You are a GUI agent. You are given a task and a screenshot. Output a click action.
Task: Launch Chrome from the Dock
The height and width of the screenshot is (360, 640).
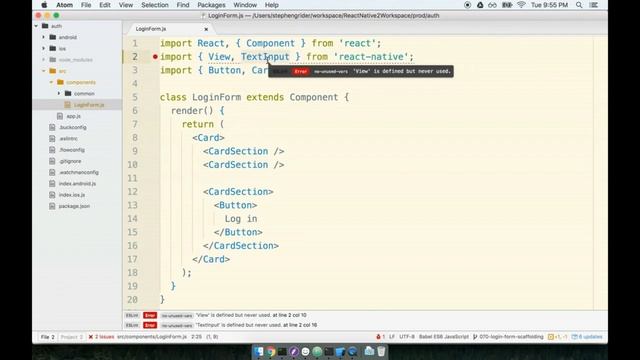click(x=270, y=351)
